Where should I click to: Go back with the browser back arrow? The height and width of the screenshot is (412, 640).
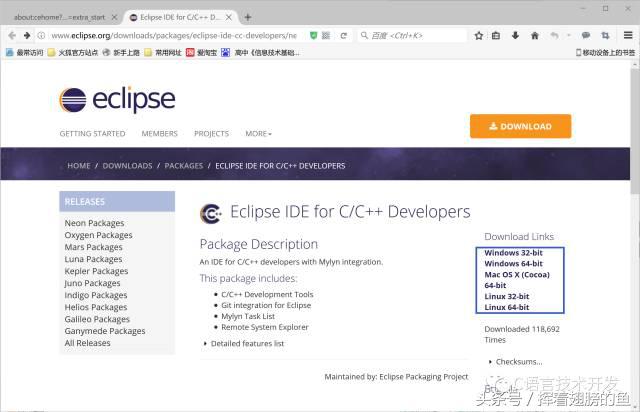(x=12, y=36)
